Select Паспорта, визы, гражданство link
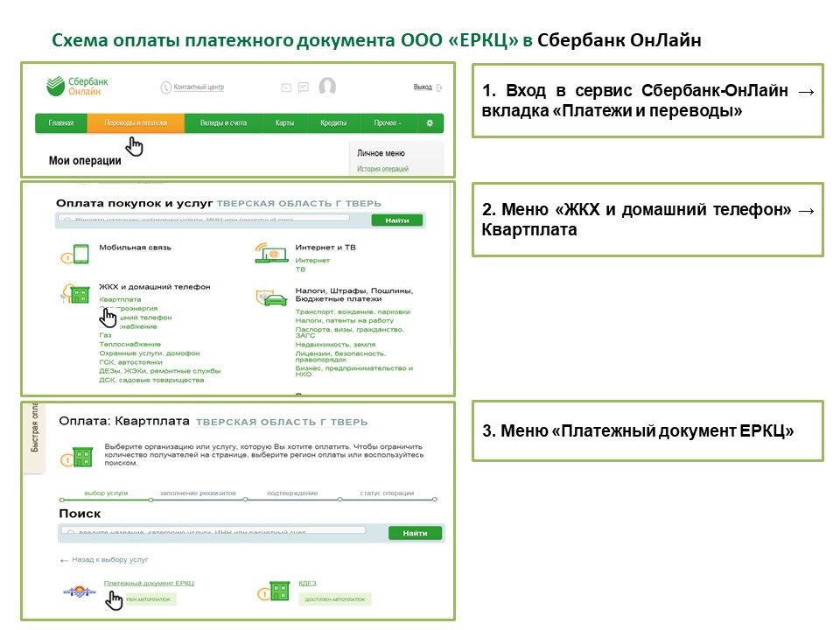The height and width of the screenshot is (630, 840). tap(349, 332)
